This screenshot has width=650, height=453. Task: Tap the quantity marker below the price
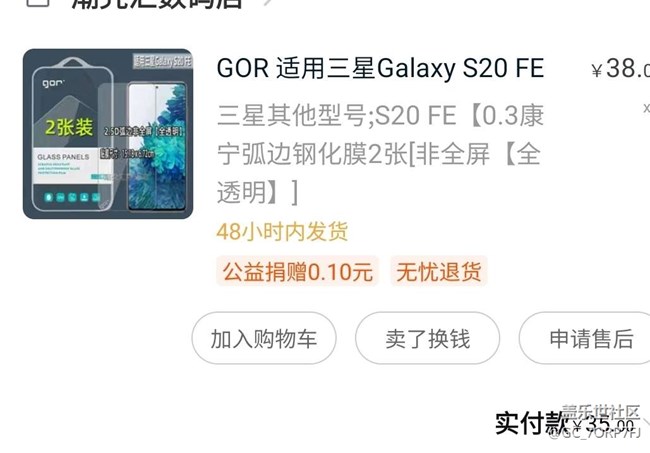pyautogui.click(x=646, y=108)
